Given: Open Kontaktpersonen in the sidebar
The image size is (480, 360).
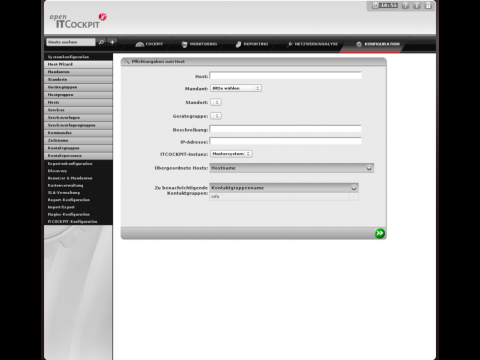Looking at the screenshot, I should pos(78,156).
